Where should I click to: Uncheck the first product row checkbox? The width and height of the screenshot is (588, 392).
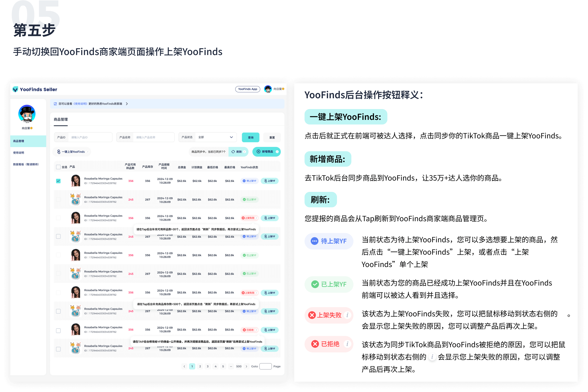point(58,181)
